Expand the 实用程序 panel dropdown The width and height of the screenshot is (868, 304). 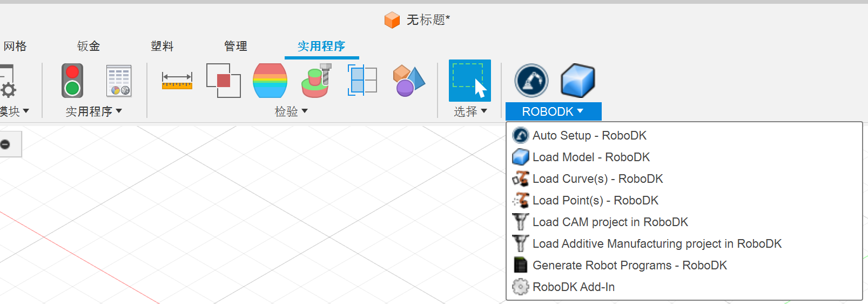94,111
